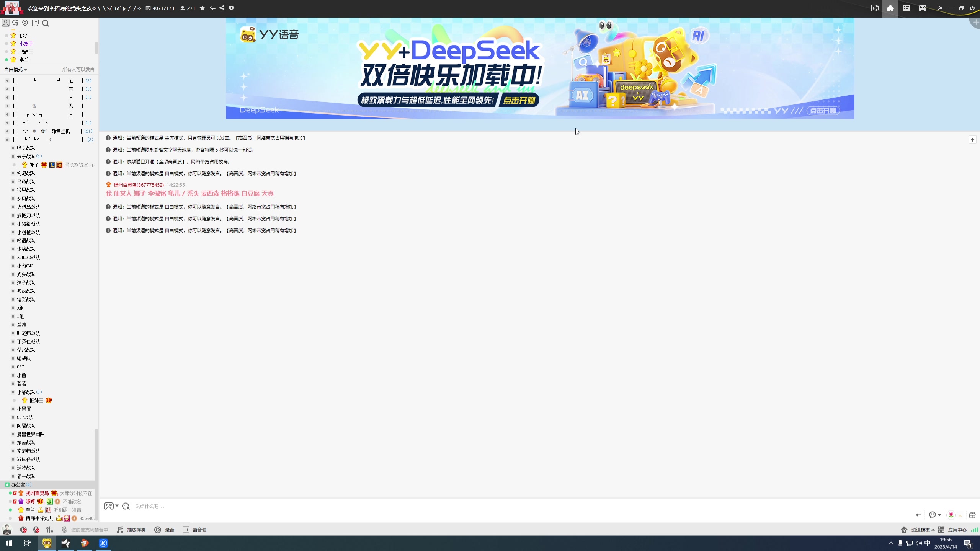Open the emoji font picker icon
This screenshot has height=551, width=980.
point(126,506)
